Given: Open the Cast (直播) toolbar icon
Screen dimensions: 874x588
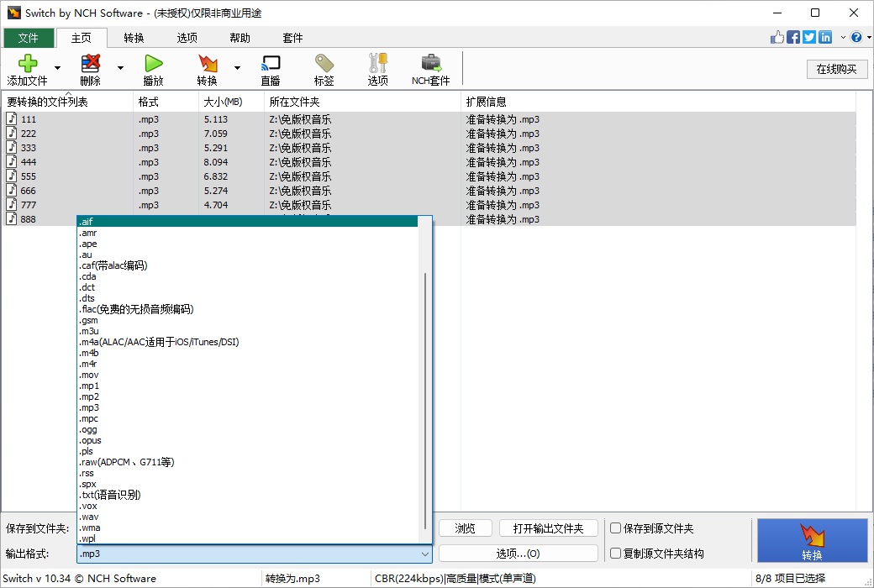Looking at the screenshot, I should [271, 64].
